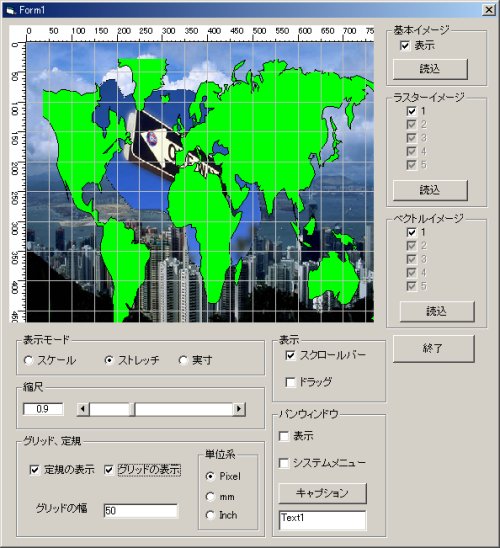Image resolution: width=500 pixels, height=548 pixels.
Task: Enable the ドラッグ checkbox
Action: pyautogui.click(x=290, y=382)
